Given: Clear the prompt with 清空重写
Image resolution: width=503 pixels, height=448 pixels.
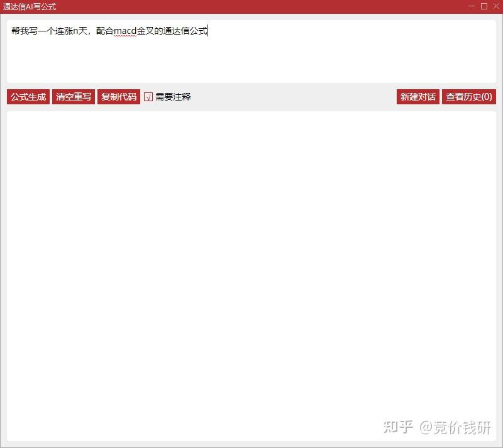Looking at the screenshot, I should (74, 97).
